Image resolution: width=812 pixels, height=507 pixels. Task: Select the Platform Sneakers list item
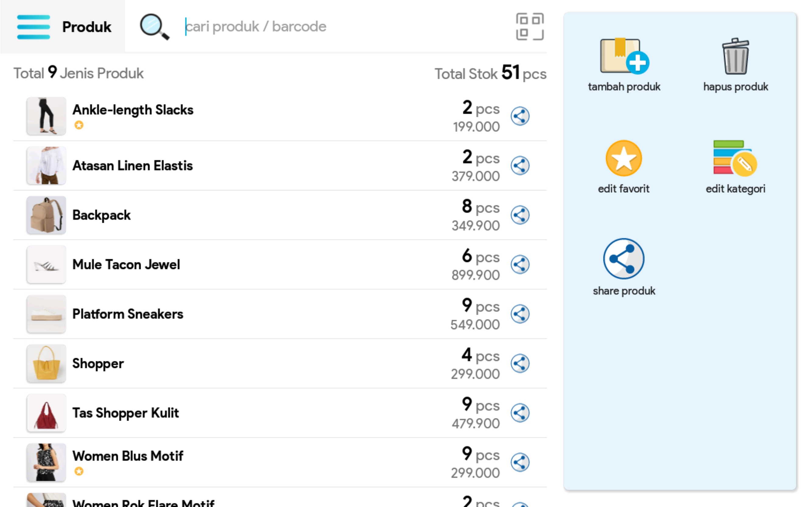[128, 314]
